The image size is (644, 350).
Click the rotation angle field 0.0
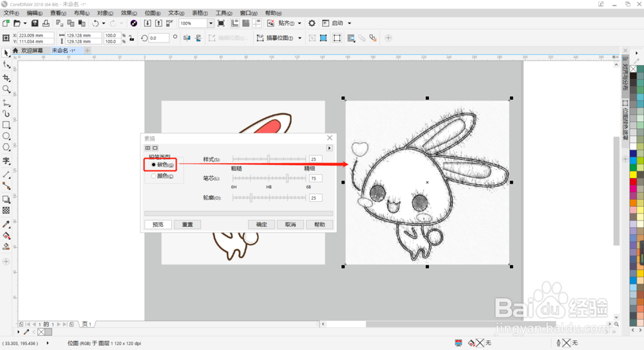(x=158, y=38)
